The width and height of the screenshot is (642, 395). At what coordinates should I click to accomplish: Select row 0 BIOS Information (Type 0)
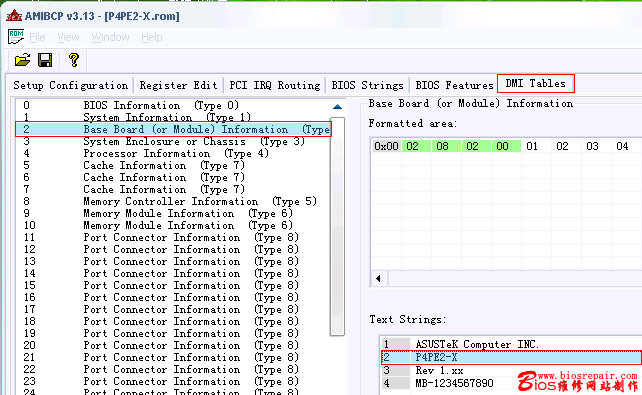pos(173,105)
